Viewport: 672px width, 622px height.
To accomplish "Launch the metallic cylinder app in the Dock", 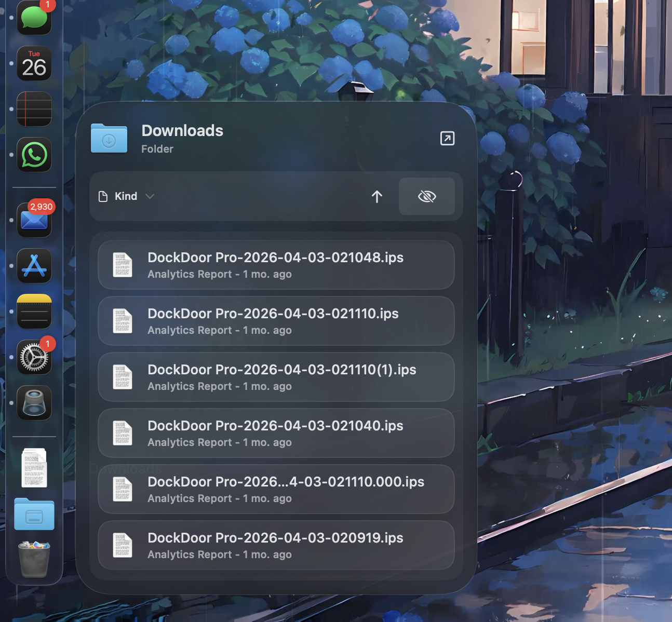I will click(x=34, y=403).
